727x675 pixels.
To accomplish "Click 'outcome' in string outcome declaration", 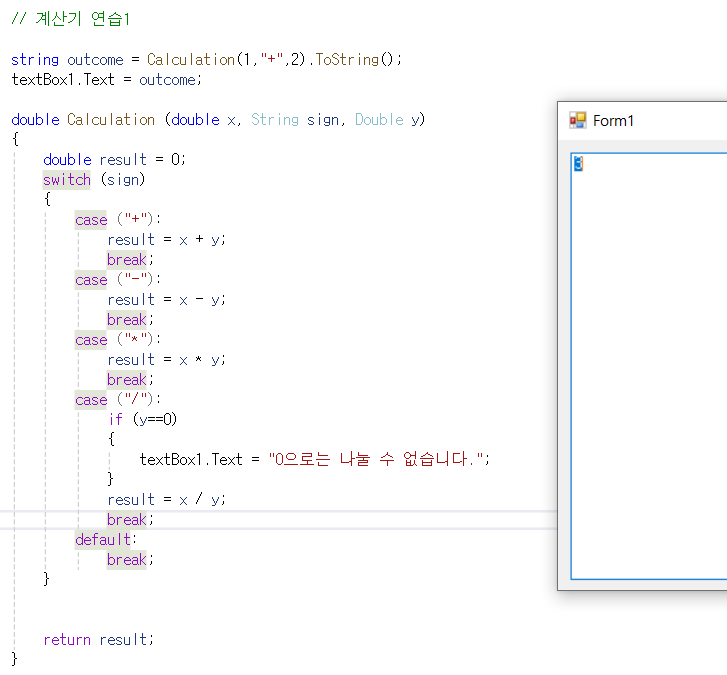I will tap(95, 60).
